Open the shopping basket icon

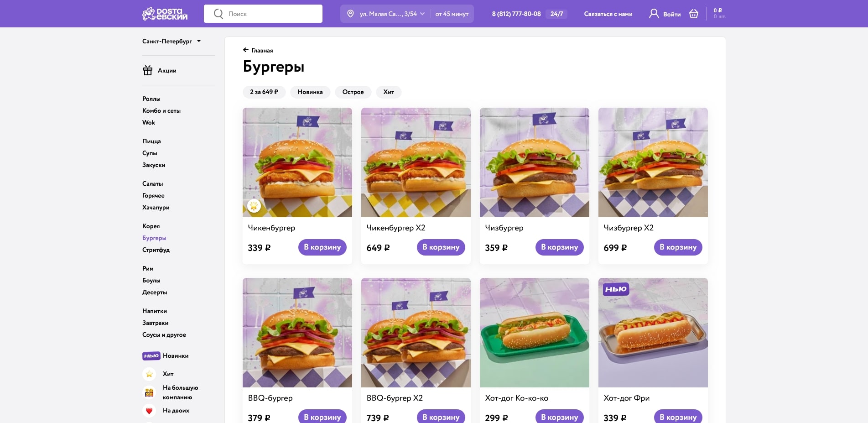pos(694,14)
